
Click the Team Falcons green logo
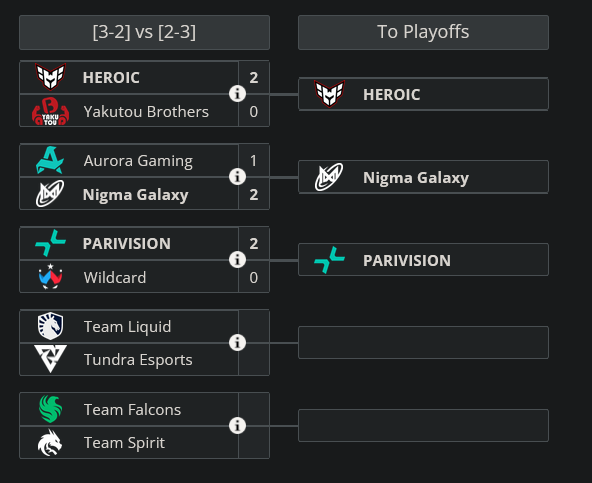pos(50,409)
